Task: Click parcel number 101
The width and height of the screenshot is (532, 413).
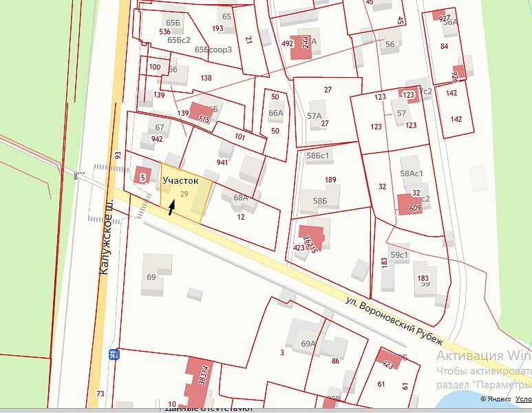Action: pos(240,136)
